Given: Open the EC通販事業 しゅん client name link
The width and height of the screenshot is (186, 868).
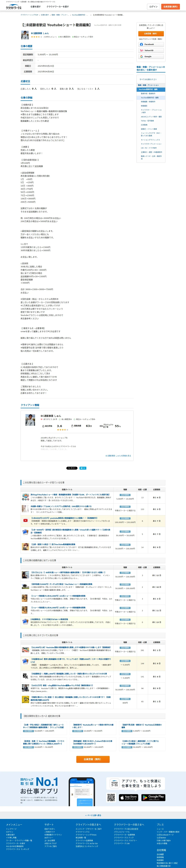Looking at the screenshot, I should click(40, 33).
